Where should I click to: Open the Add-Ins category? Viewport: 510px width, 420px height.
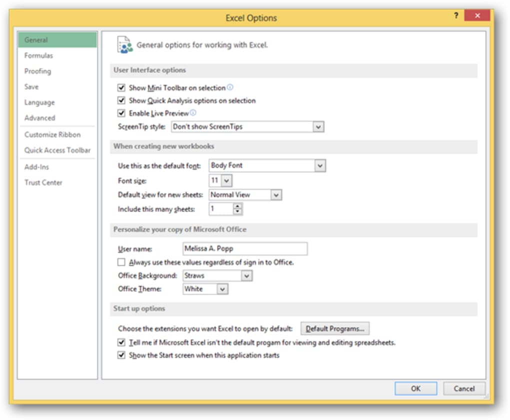point(57,167)
